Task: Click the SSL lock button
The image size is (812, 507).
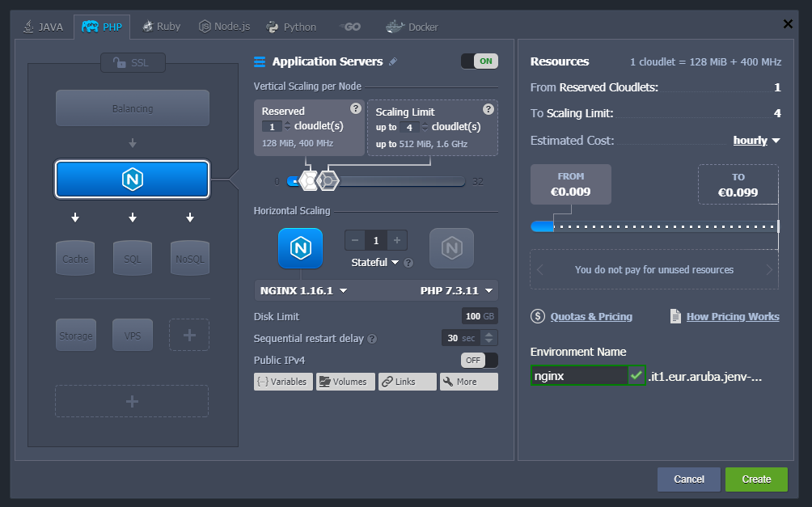Action: (x=133, y=62)
